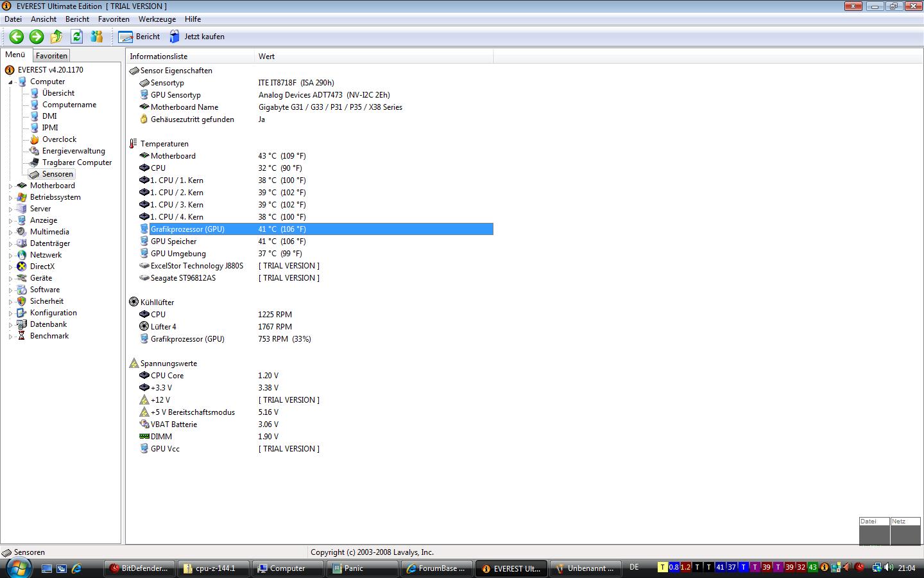The height and width of the screenshot is (578, 924).
Task: Select the Energieverwaltung icon
Action: click(x=35, y=151)
